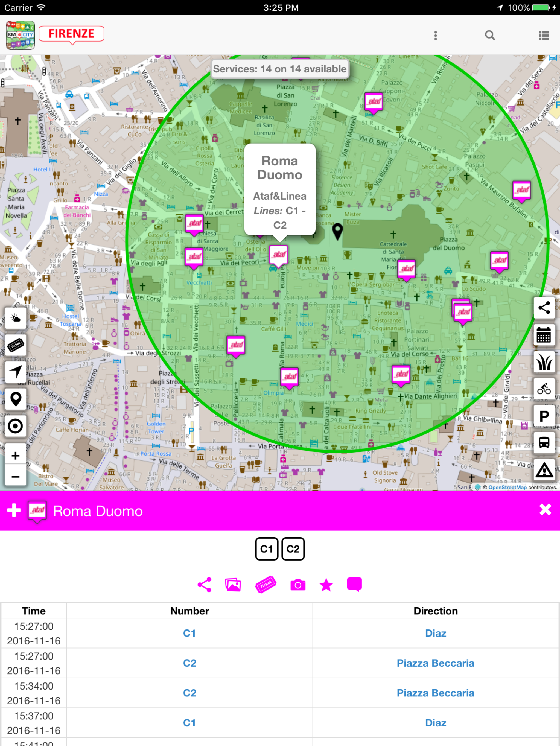Open C2 link in the 15:27:00 row
This screenshot has width=560, height=747.
click(x=189, y=663)
